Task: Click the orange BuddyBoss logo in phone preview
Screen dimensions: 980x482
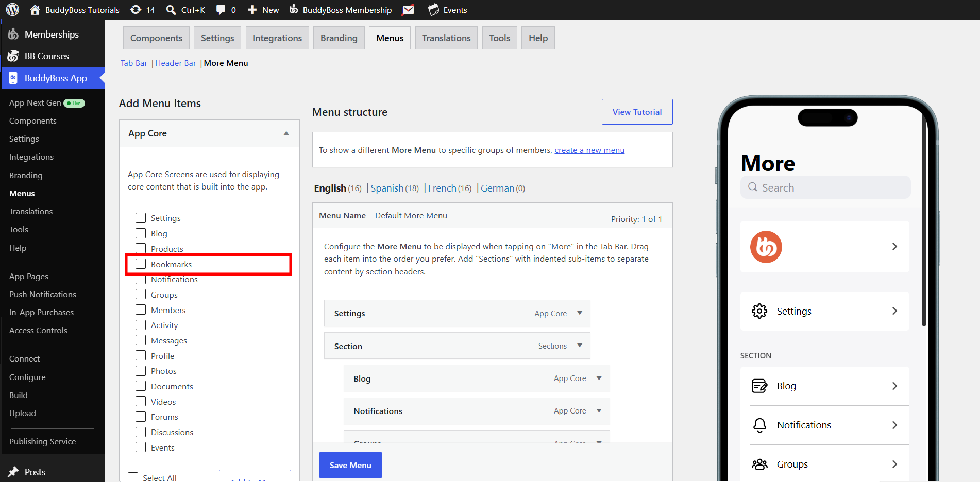Action: pos(766,247)
